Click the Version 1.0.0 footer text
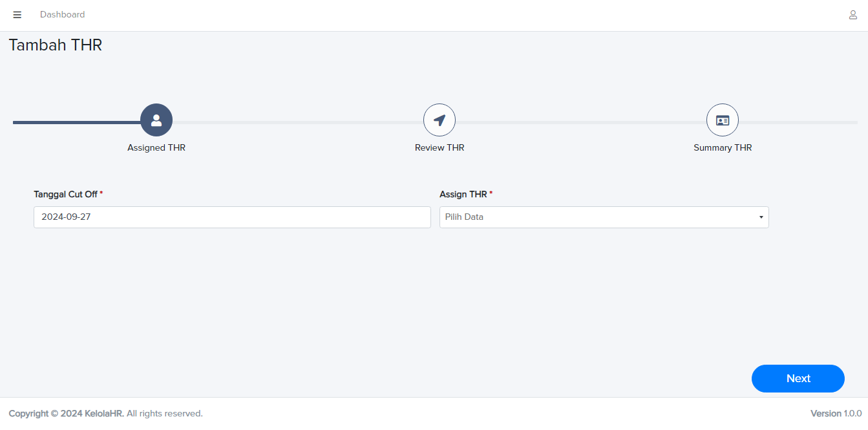This screenshot has width=868, height=430. [836, 413]
